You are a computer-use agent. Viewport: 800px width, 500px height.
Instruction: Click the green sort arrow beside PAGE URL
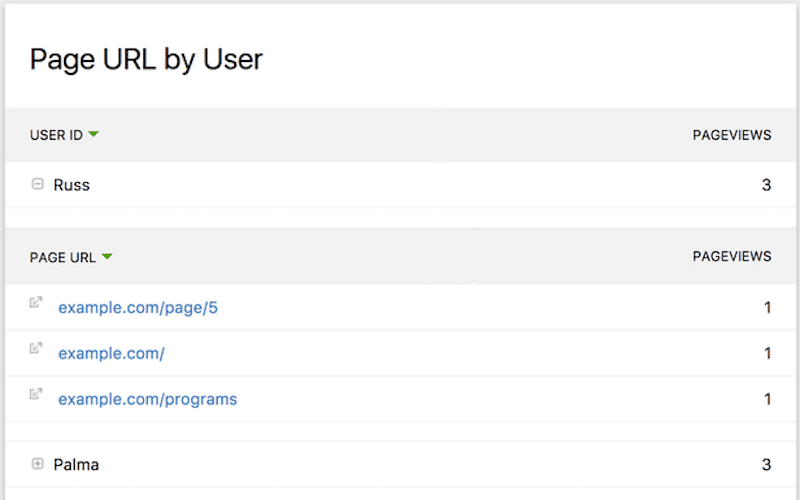click(107, 257)
